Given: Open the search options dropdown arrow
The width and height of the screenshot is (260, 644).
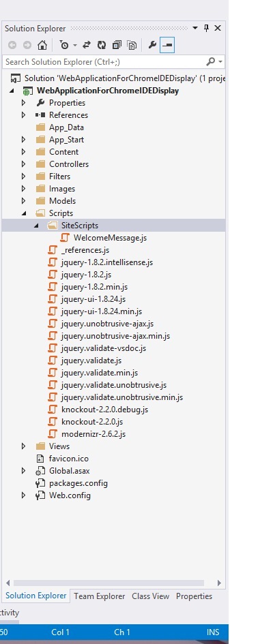Looking at the screenshot, I should [220, 62].
